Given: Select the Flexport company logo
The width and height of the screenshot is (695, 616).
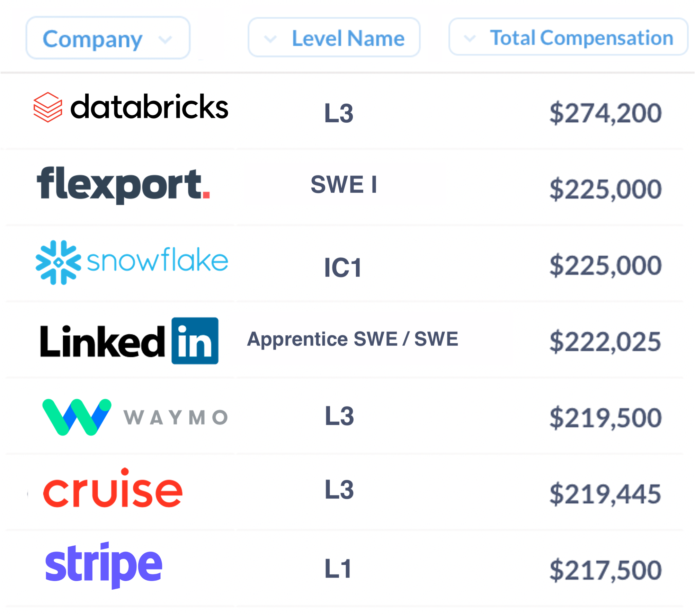Looking at the screenshot, I should tap(123, 185).
